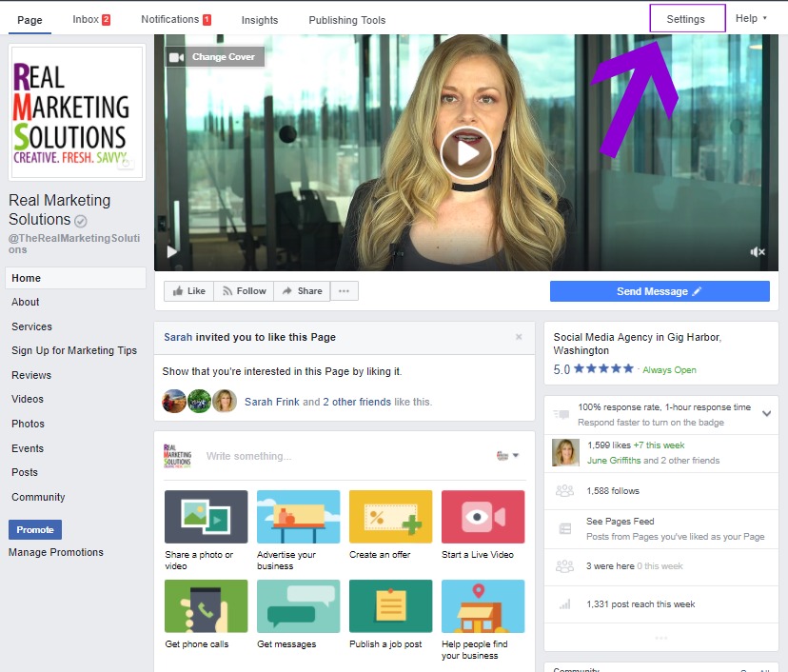The height and width of the screenshot is (672, 788).
Task: Click the 1,331 post reach this week
Action: 640,604
